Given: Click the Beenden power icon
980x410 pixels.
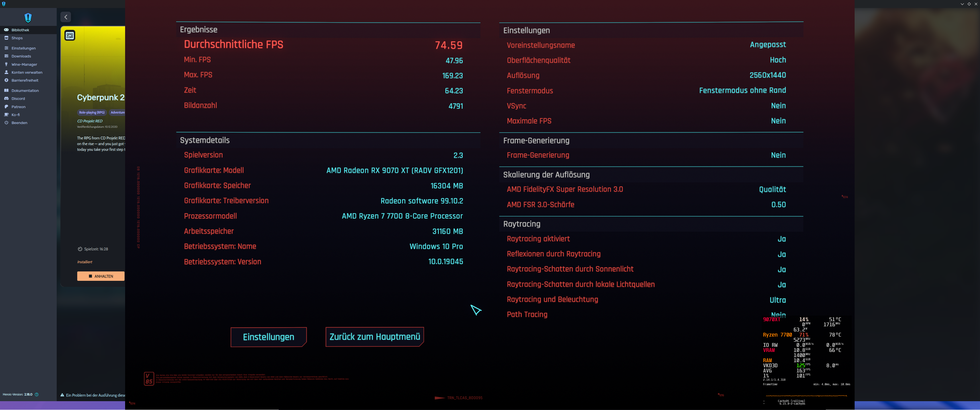Looking at the screenshot, I should 7,123.
